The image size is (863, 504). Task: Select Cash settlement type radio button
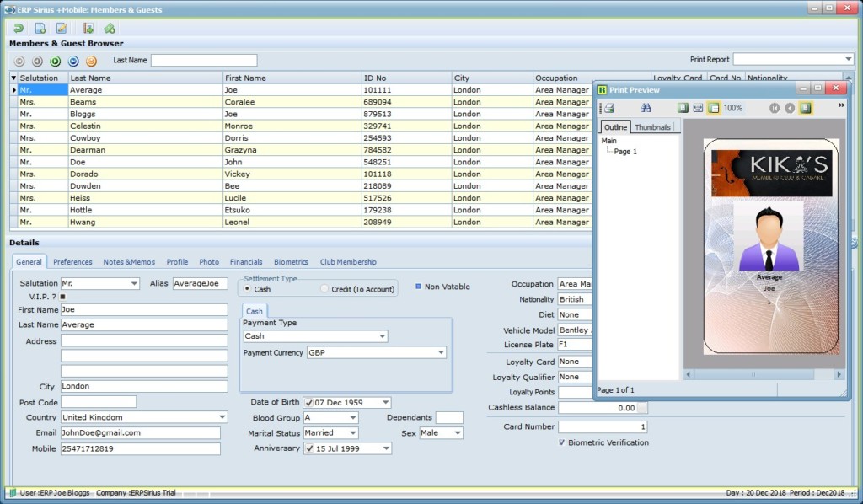tap(247, 288)
